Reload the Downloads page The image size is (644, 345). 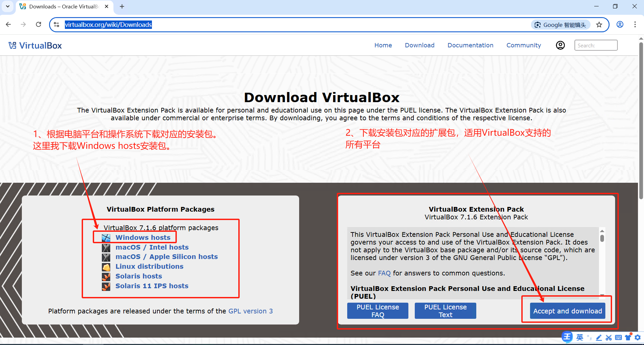click(39, 25)
